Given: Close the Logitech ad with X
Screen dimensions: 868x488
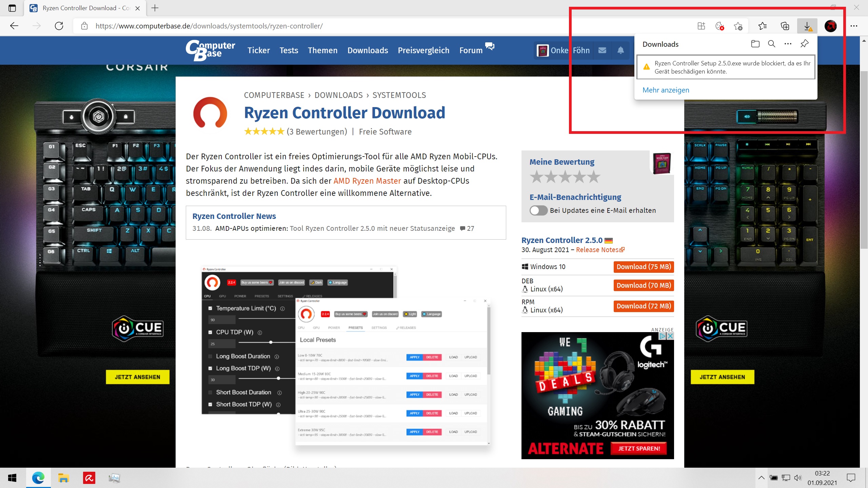Looking at the screenshot, I should 670,336.
